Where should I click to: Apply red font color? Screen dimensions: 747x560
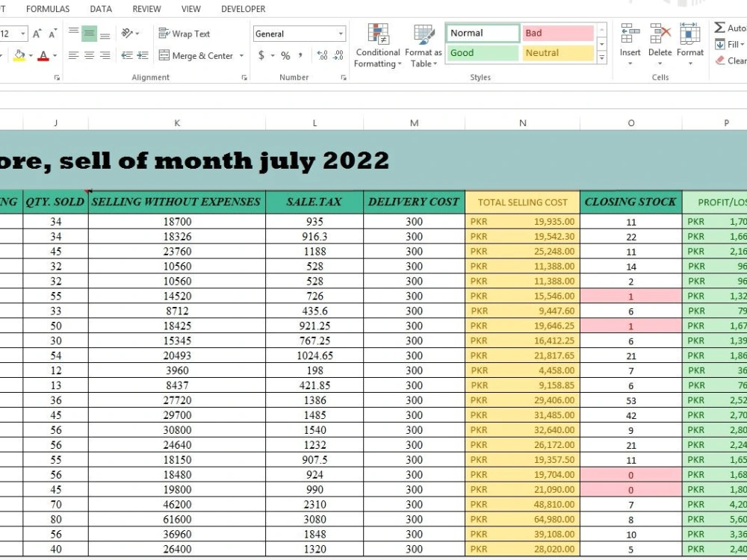(x=43, y=56)
